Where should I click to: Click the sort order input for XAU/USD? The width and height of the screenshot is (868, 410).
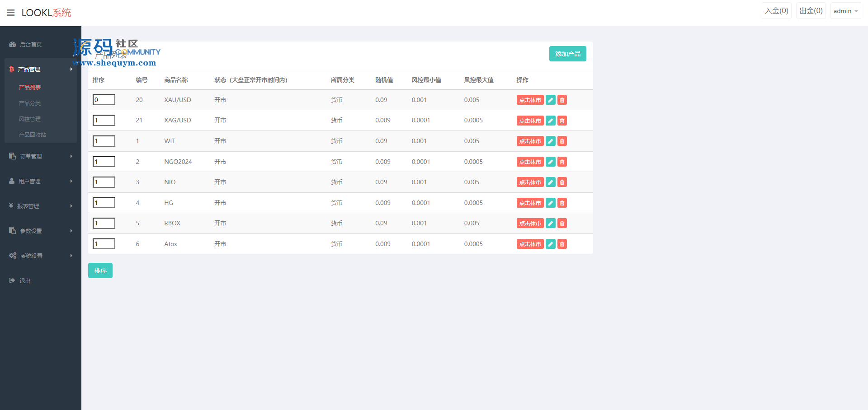[x=104, y=100]
